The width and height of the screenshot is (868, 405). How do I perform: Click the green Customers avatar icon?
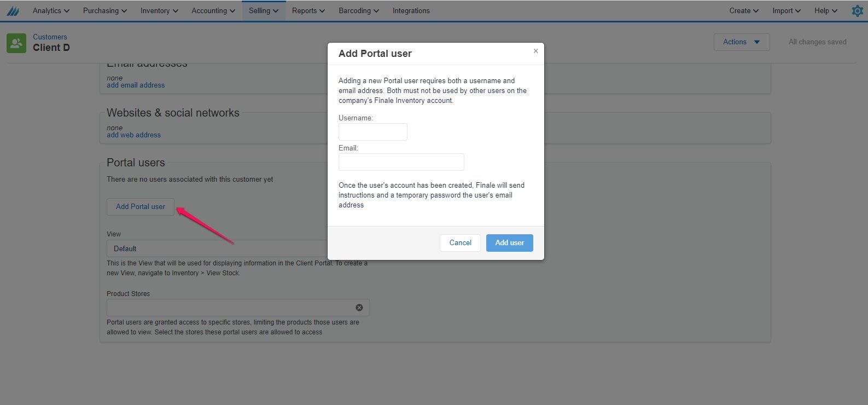16,43
